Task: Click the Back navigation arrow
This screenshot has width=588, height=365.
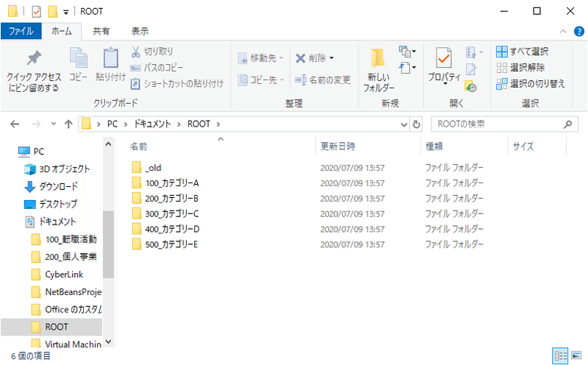Action: click(x=15, y=124)
